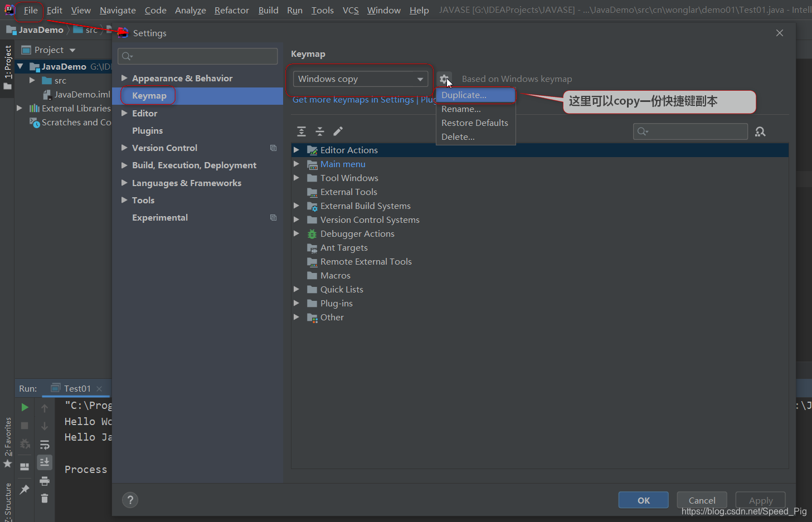Open the Windows copy keymap dropdown

tap(361, 79)
